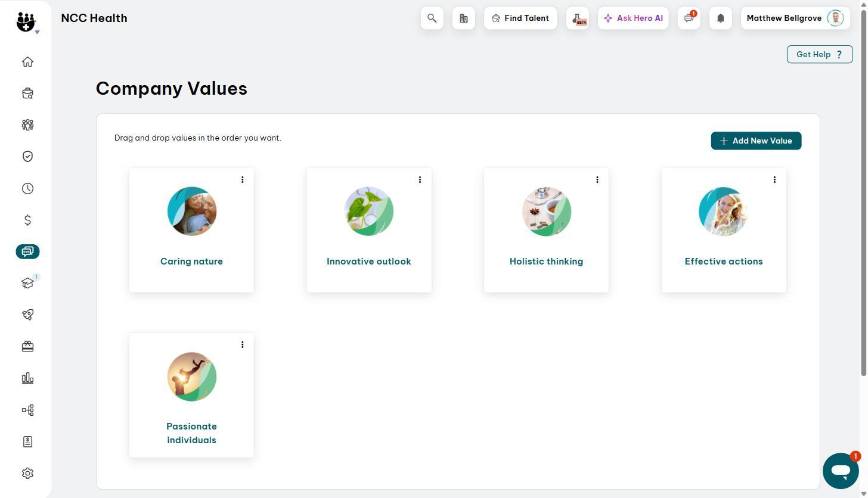Open the invoice receipt sidebar icon
The width and height of the screenshot is (868, 498).
(x=27, y=442)
